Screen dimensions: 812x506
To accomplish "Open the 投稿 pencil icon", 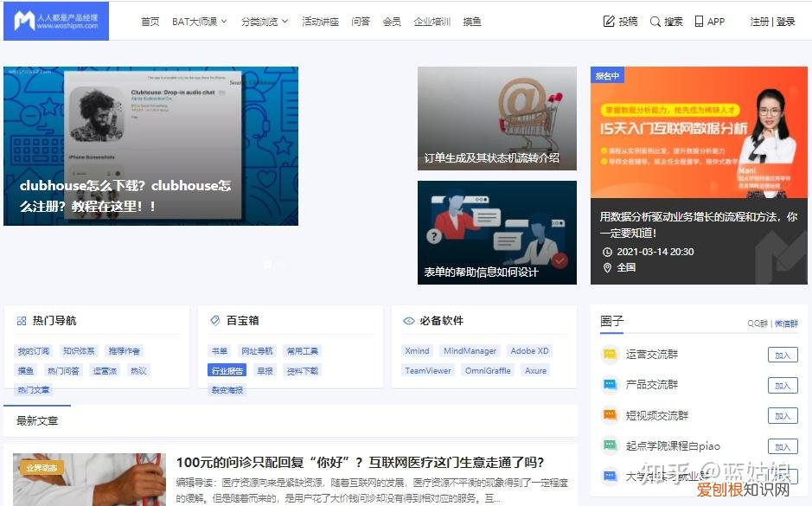I will tap(611, 20).
